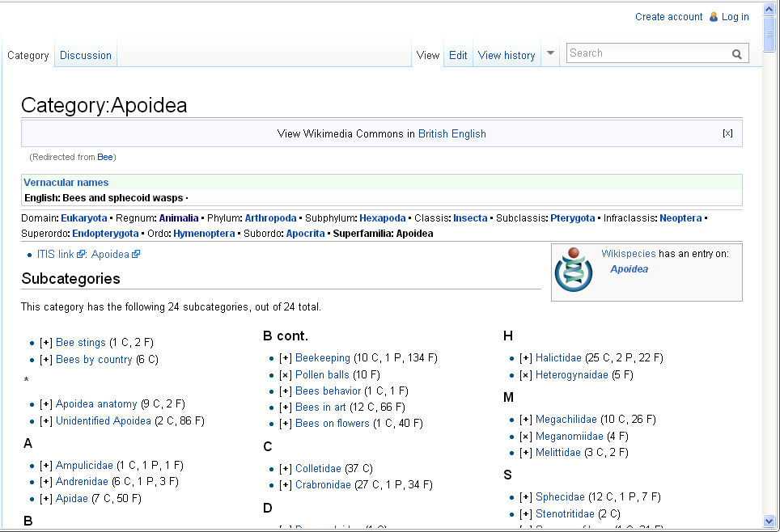Dismiss the British English banner with [x]
This screenshot has height=532, width=780.
(x=727, y=133)
